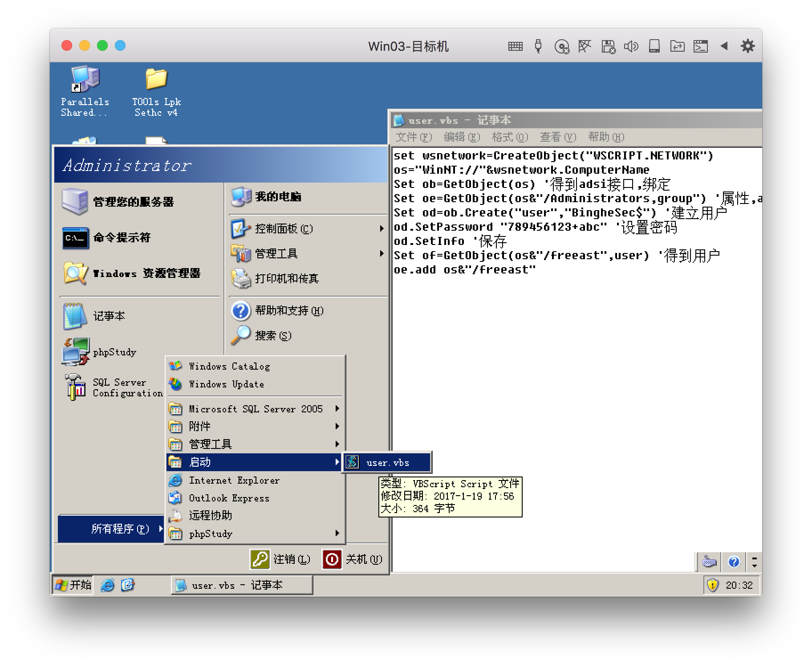
Task: Open Parallels Shared desktop shortcut
Action: click(85, 92)
